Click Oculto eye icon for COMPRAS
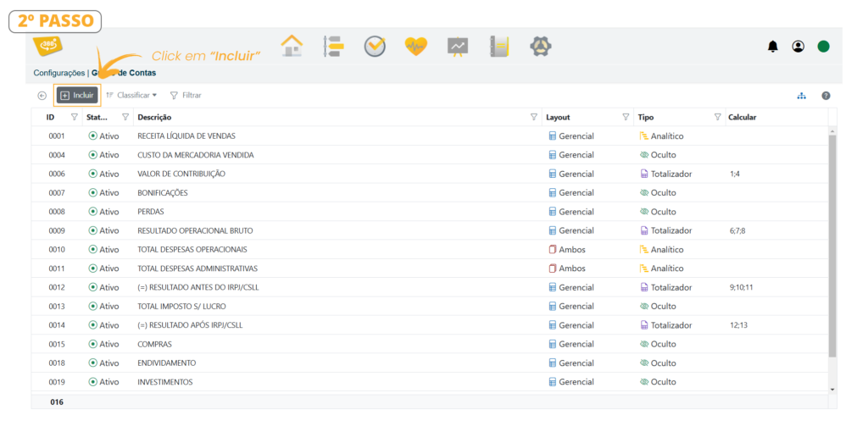The image size is (868, 443). [x=644, y=344]
